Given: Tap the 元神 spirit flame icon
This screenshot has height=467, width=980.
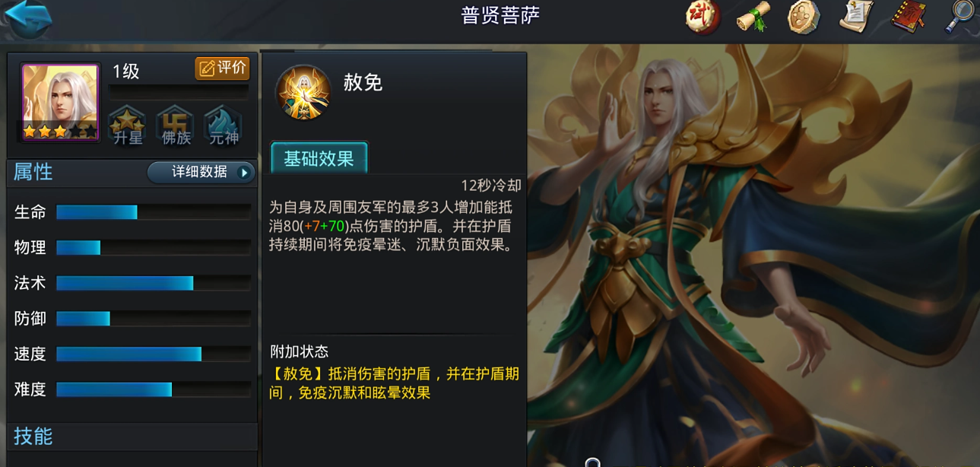Looking at the screenshot, I should (x=224, y=126).
